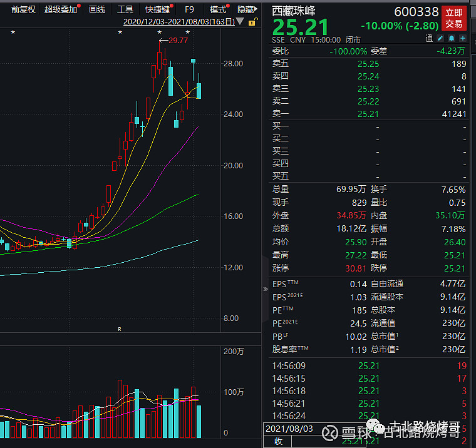This screenshot has width=476, height=448.
Task: Click tick trade row 14:56:18
Action: coord(369,391)
